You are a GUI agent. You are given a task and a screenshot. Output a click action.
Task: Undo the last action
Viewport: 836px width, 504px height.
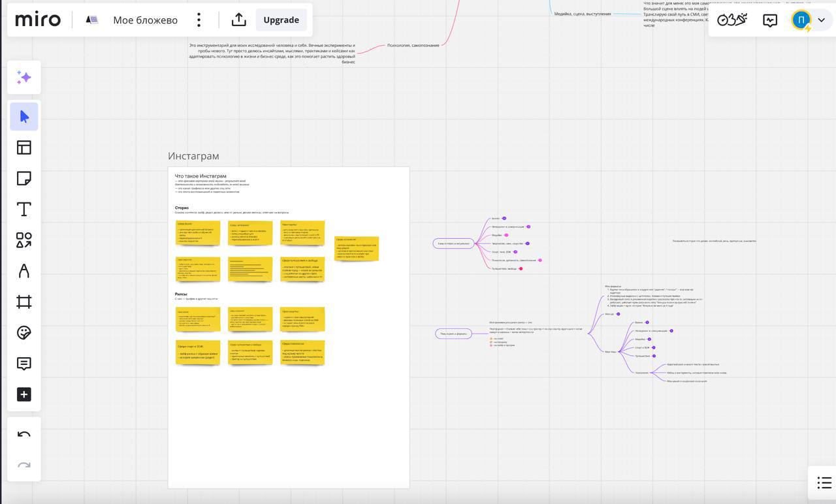pos(24,435)
